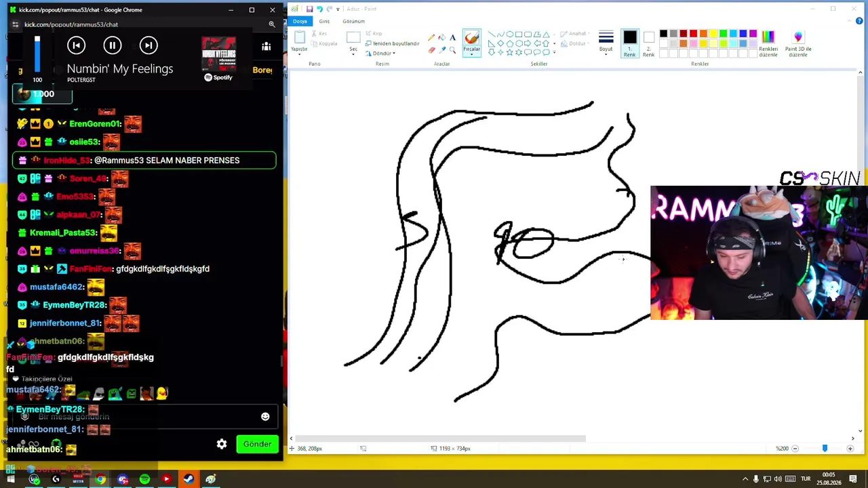Click Chrome zoom magnifier in address bar
The width and height of the screenshot is (868, 488).
point(272,24)
